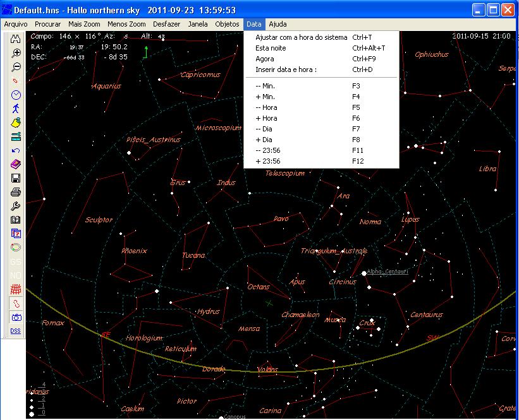Save using the floppy disk icon

[16, 178]
